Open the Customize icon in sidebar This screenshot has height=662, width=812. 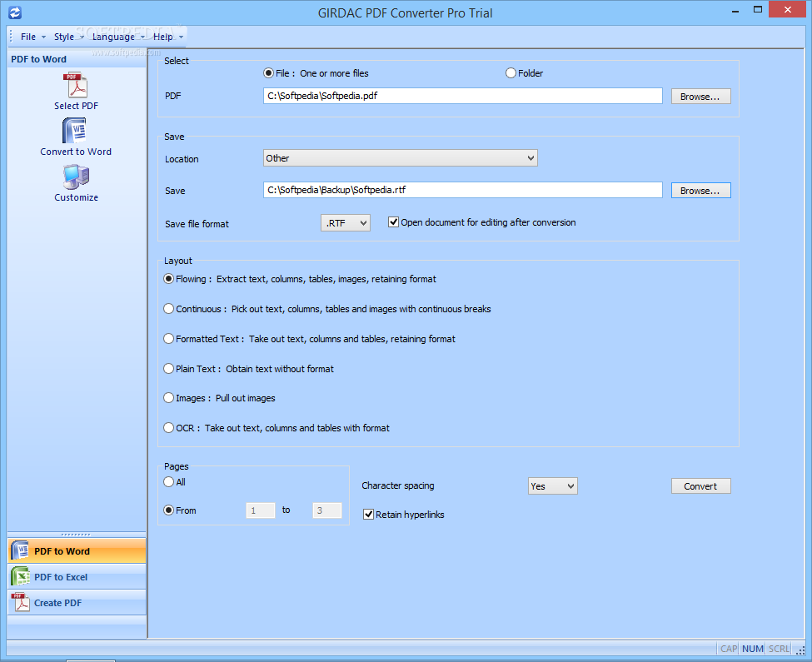76,177
